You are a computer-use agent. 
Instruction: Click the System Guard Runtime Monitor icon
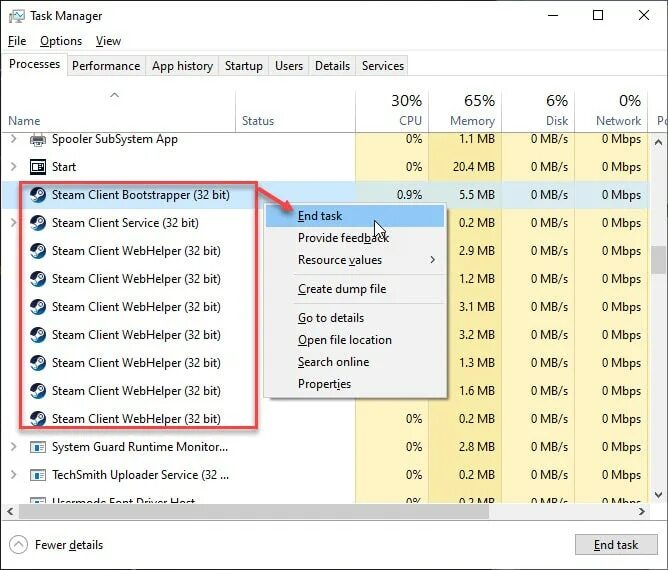pos(38,447)
